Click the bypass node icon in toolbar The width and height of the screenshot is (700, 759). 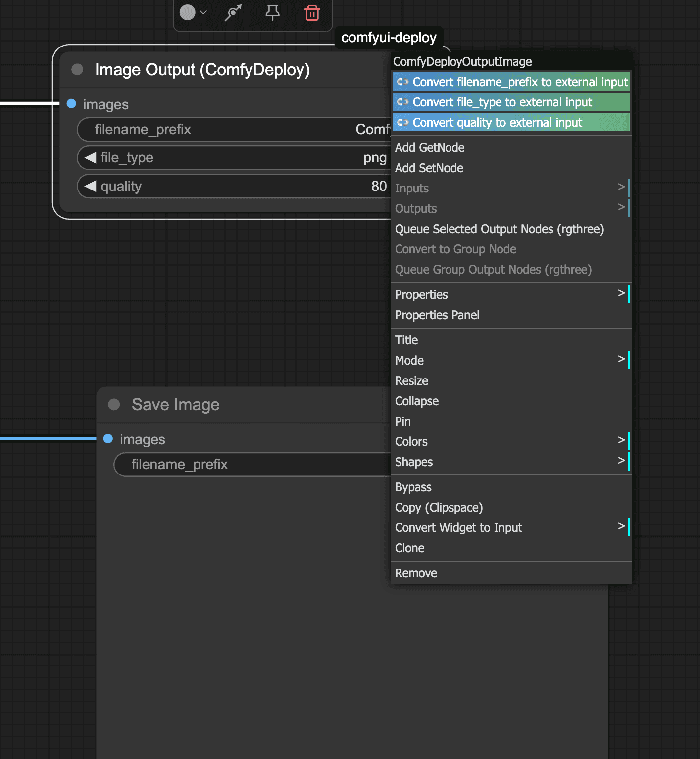[233, 13]
